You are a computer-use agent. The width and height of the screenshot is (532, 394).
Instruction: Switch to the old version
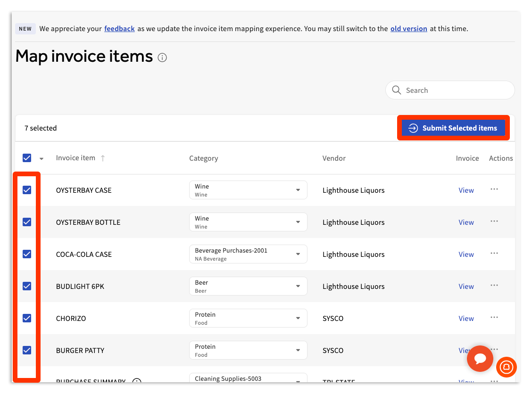408,28
